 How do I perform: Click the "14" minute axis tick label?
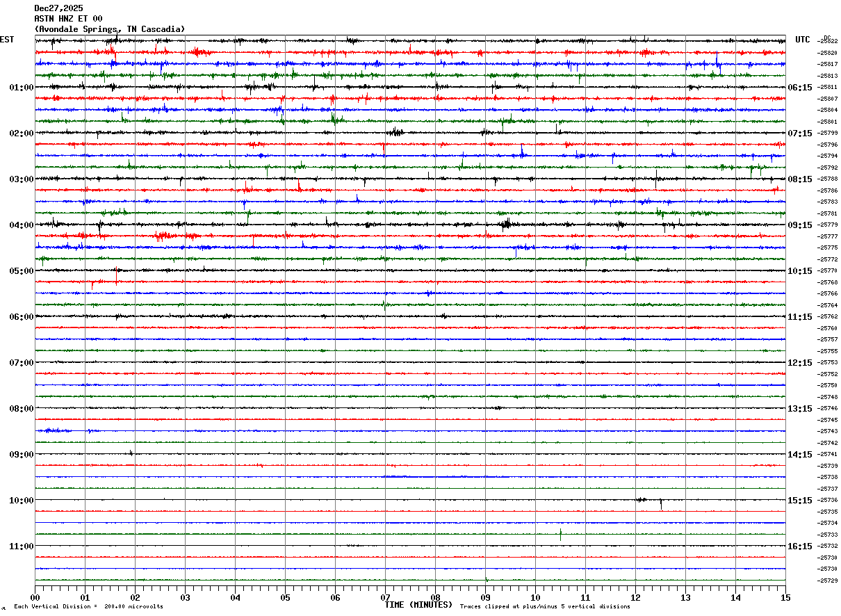[x=735, y=598]
